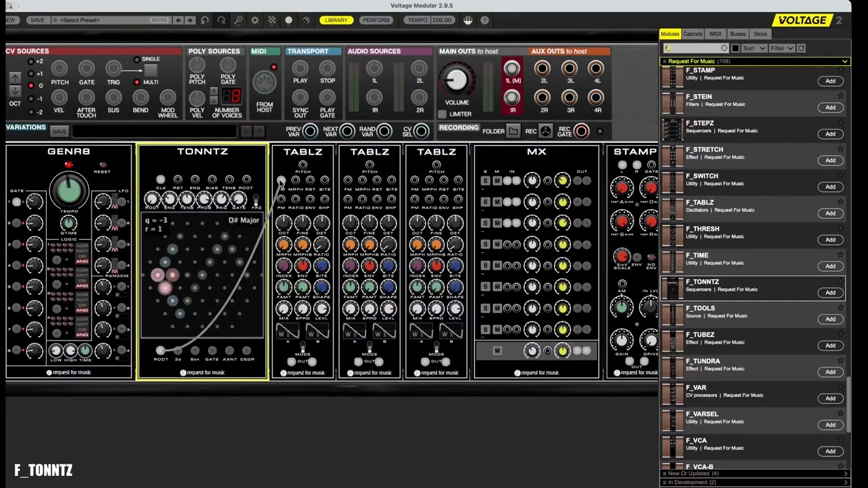Add the F_TONNTZ module

(830, 293)
